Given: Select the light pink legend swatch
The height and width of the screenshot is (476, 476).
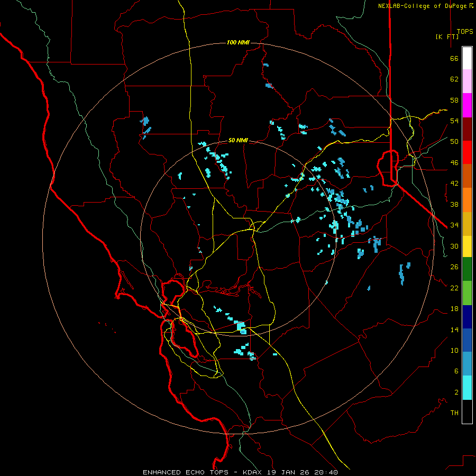Looking at the screenshot, I should [467, 81].
